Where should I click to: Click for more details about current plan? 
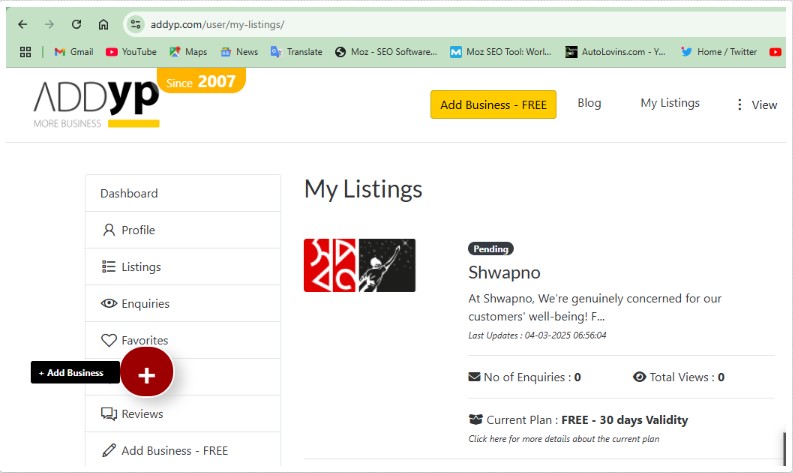tap(564, 439)
